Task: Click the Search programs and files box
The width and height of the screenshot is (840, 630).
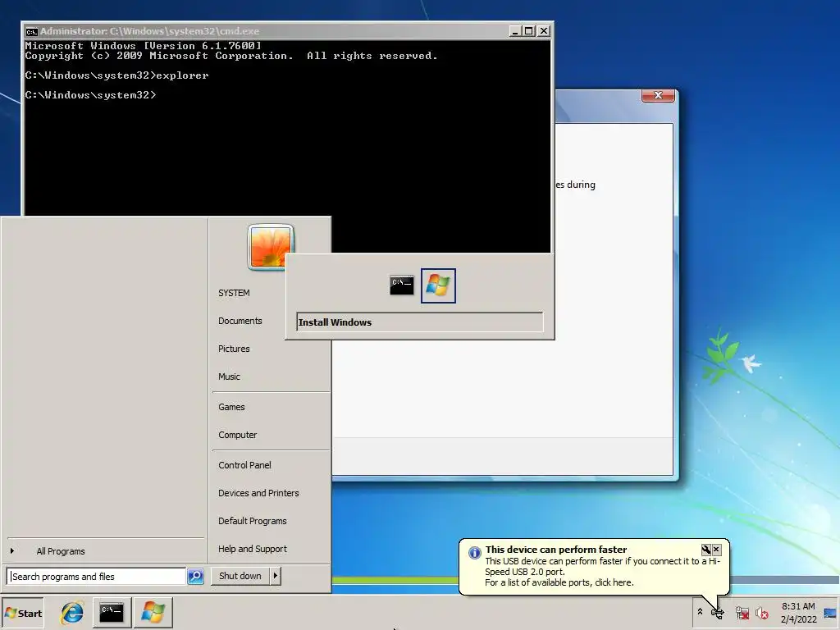Action: coord(97,577)
